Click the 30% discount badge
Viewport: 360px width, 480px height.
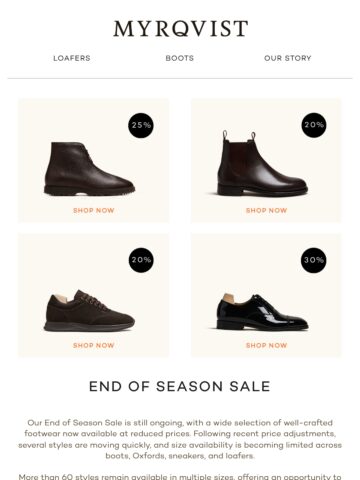(x=314, y=260)
